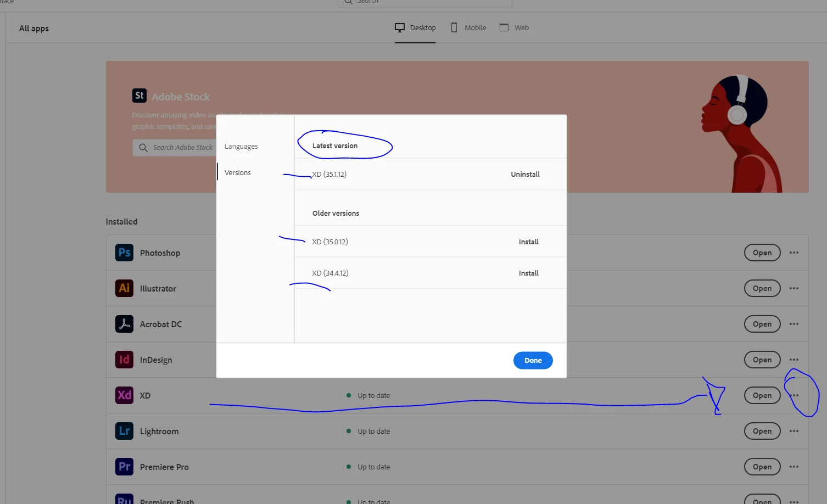Click the Web browser icon
This screenshot has height=504, width=827.
pos(504,27)
